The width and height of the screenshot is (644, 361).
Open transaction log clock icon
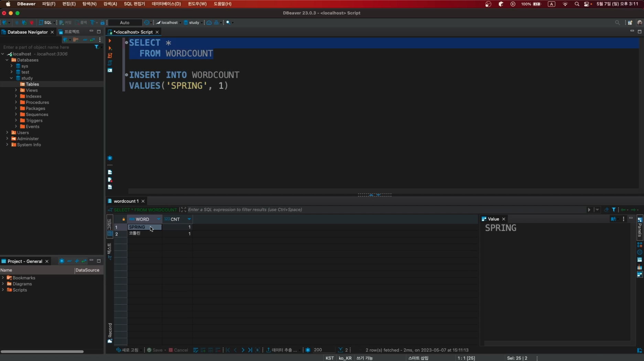click(x=147, y=23)
